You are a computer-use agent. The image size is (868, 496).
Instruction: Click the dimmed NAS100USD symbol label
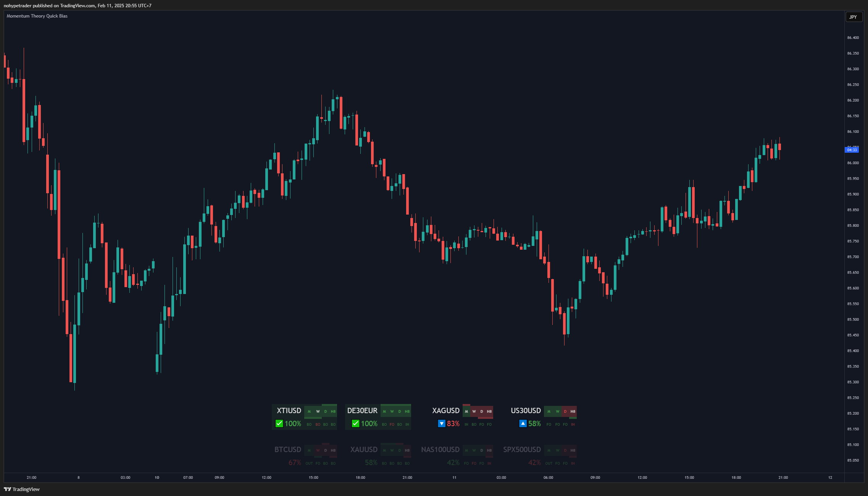440,449
